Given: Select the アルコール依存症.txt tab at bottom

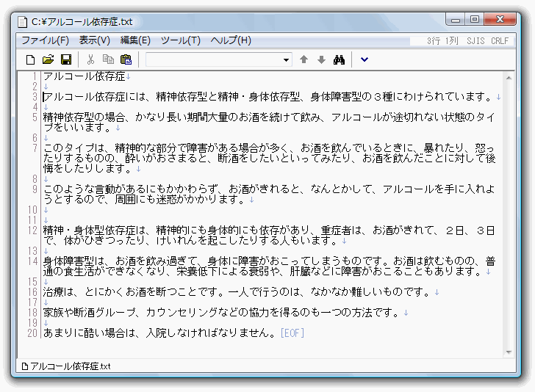Looking at the screenshot, I should [x=66, y=366].
